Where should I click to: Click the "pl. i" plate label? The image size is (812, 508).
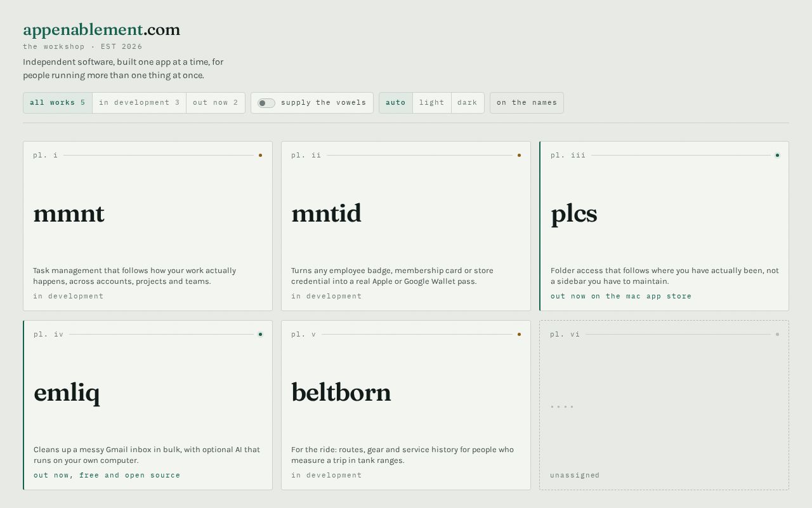pyautogui.click(x=46, y=155)
